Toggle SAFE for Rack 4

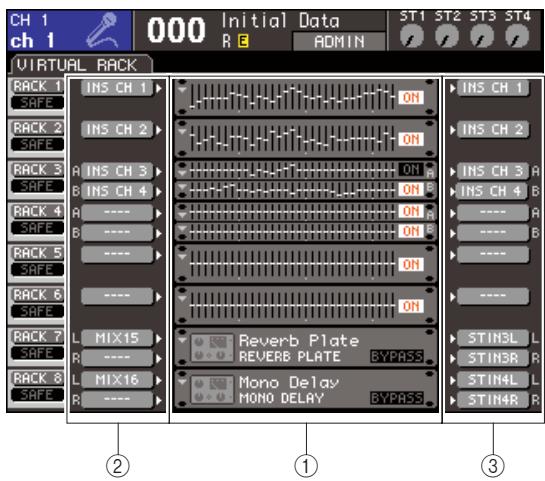(37, 228)
